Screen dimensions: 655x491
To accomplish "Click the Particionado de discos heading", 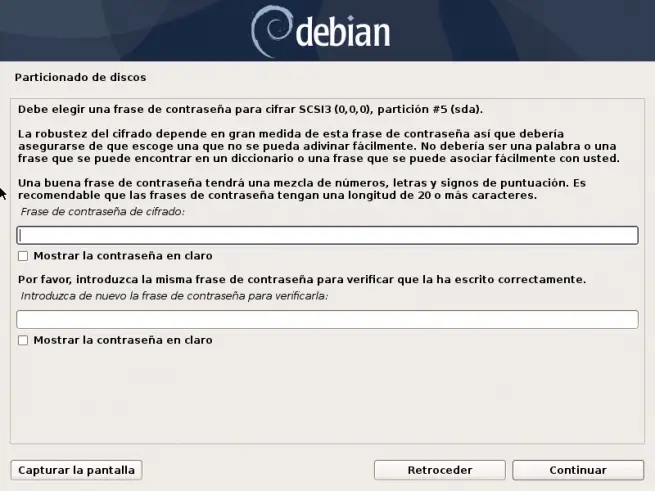I will click(80, 77).
